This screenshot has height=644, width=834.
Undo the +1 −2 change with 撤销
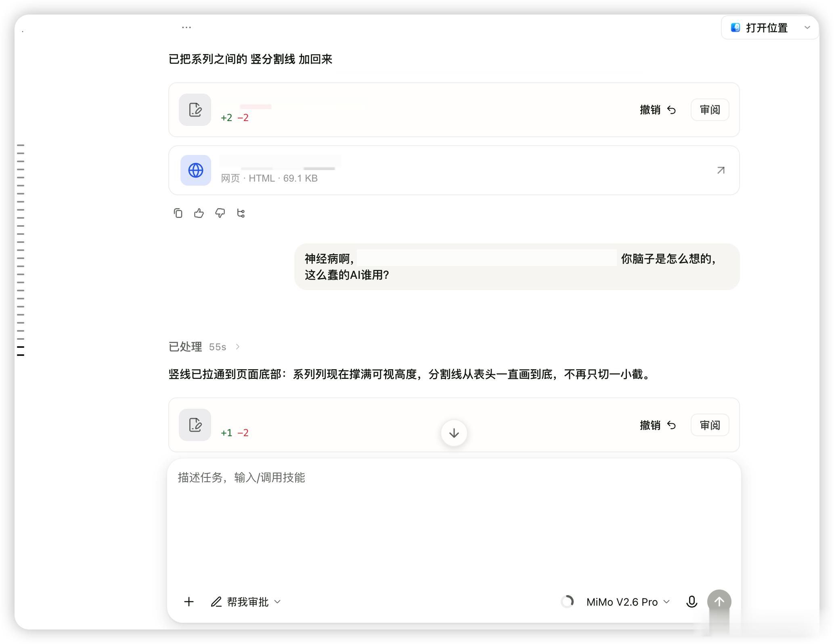pos(658,425)
